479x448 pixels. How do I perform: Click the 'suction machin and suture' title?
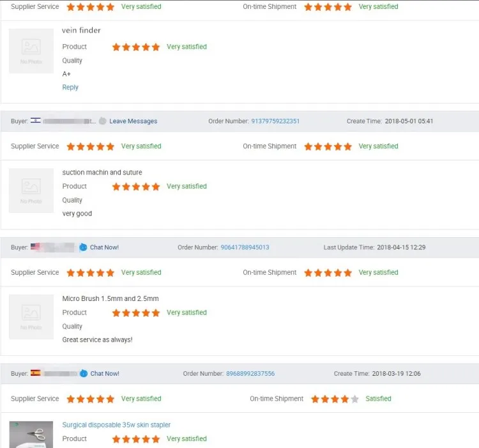point(102,173)
